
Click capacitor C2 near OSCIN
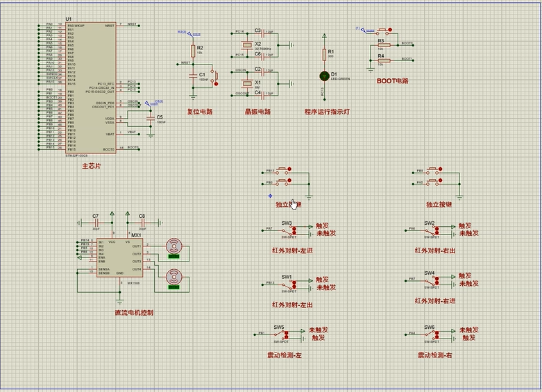coord(264,71)
